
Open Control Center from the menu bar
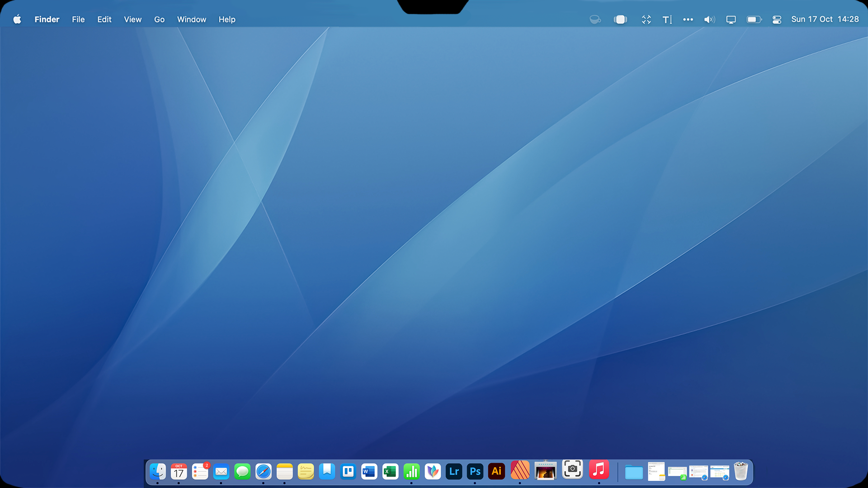777,19
